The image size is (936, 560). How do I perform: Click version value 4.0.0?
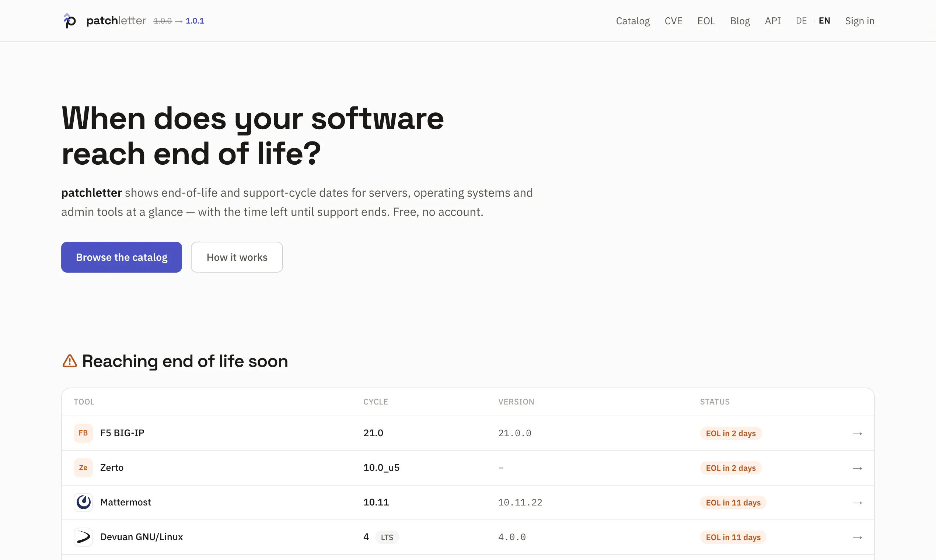tap(512, 538)
